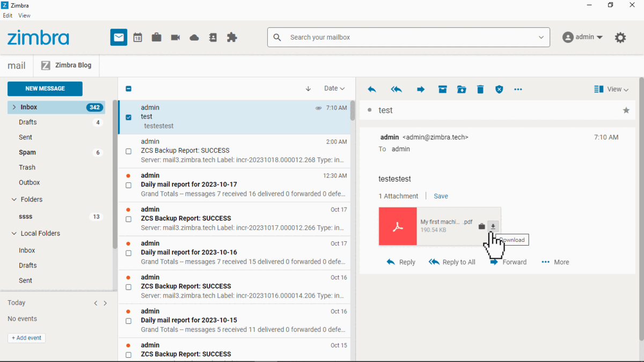Collapse the Local Folders section
Screen dimensions: 644x362
click(13, 233)
